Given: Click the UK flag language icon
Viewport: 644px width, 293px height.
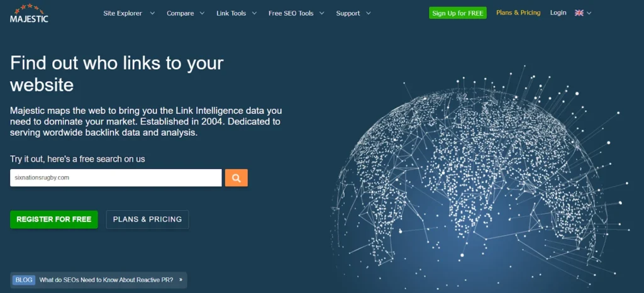Looking at the screenshot, I should [579, 13].
